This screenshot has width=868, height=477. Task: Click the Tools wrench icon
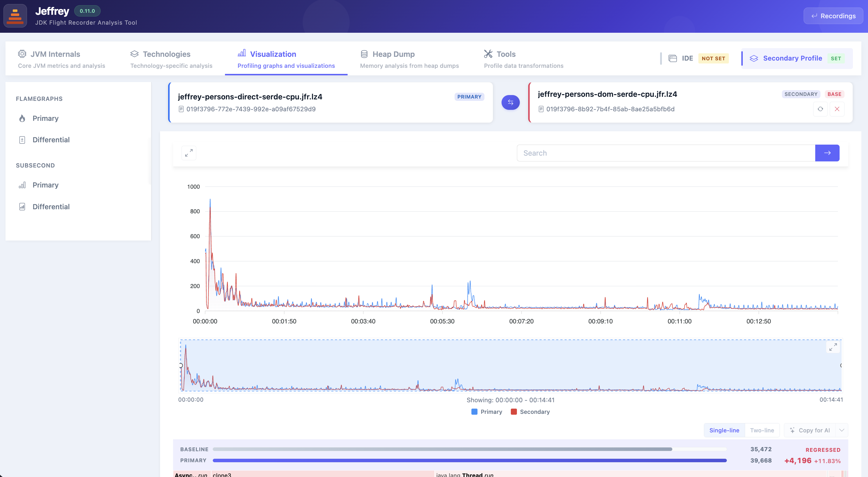point(488,54)
